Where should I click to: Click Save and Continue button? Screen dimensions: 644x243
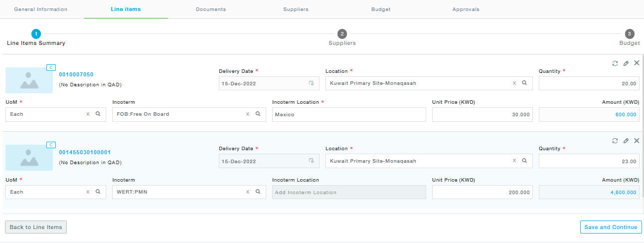[x=611, y=227]
